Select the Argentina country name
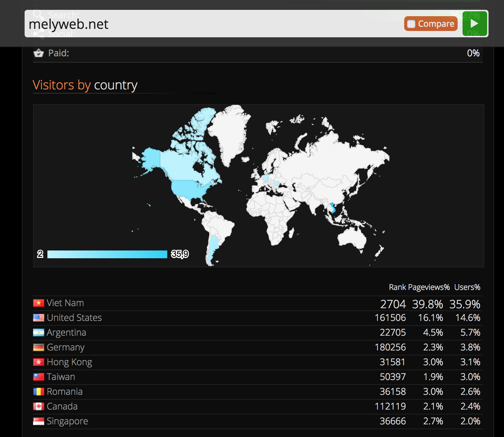This screenshot has height=437, width=504. click(x=66, y=332)
